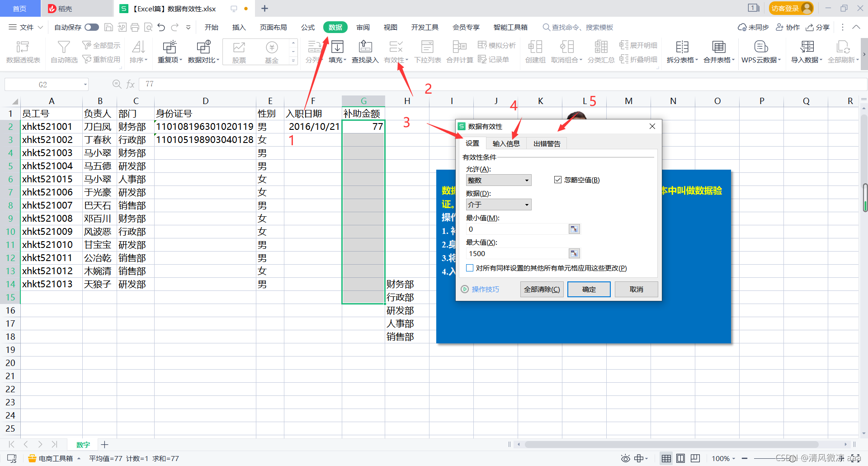
Task: Click the AutoFilter (自动筛选) funnel icon
Action: pos(64,47)
